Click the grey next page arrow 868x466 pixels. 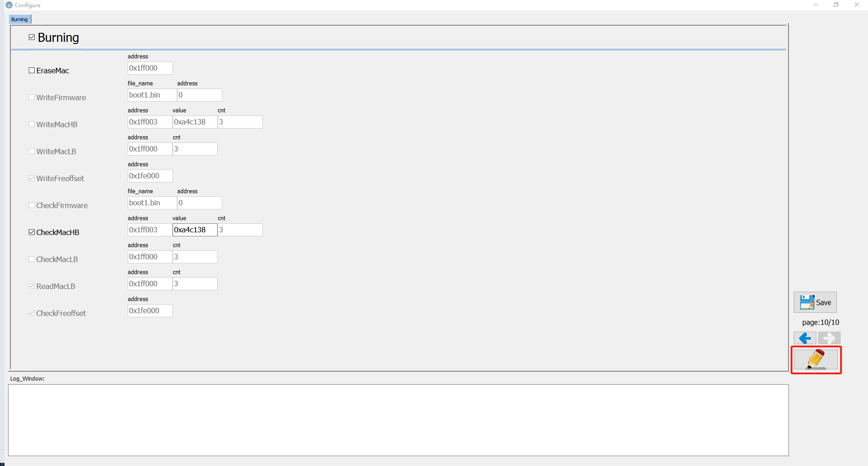coord(829,338)
